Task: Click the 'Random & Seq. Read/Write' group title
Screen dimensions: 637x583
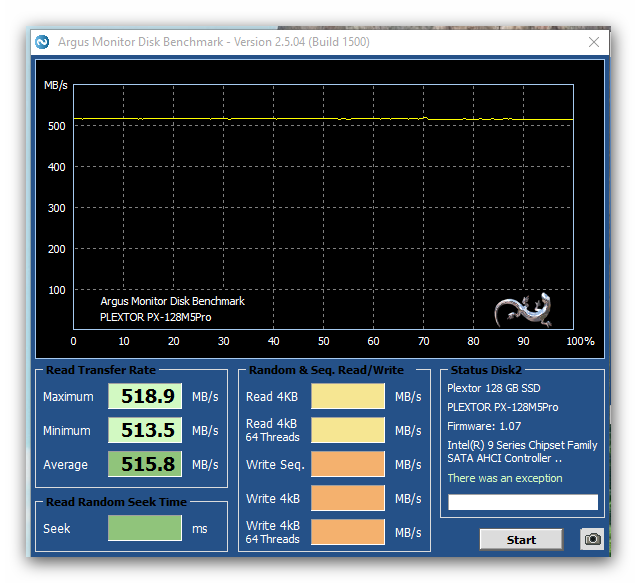Action: click(326, 370)
